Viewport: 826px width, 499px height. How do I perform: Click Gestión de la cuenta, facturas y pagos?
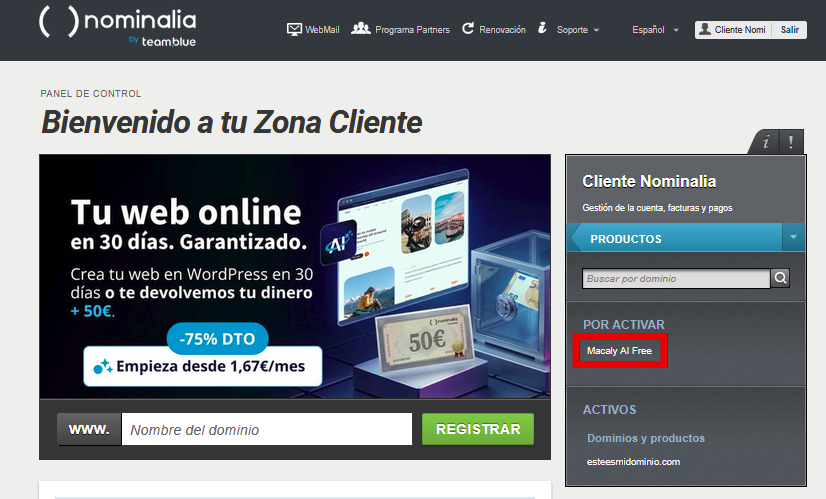[657, 208]
